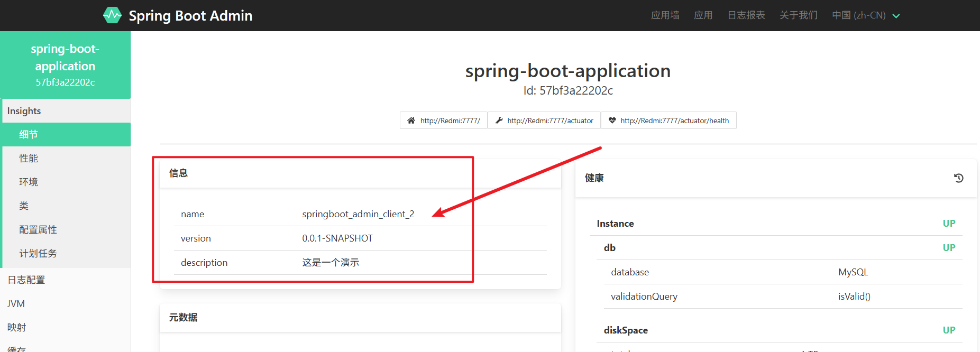Click the spring-boot-application sidebar header
This screenshot has width=980, height=352.
(65, 65)
